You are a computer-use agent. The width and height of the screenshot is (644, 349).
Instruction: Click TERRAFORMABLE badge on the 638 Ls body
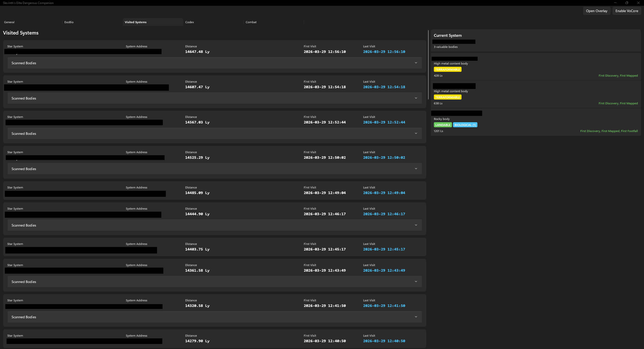[x=447, y=97]
